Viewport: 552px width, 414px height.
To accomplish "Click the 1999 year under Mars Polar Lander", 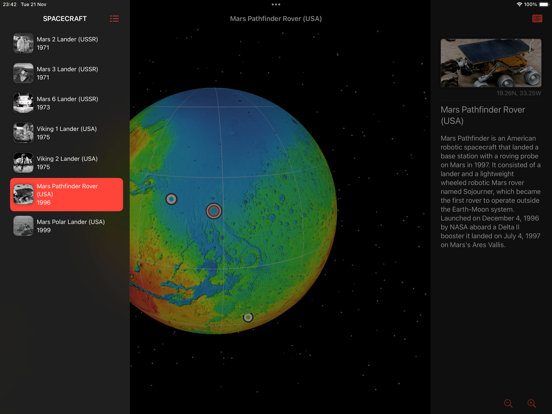I will tap(44, 230).
